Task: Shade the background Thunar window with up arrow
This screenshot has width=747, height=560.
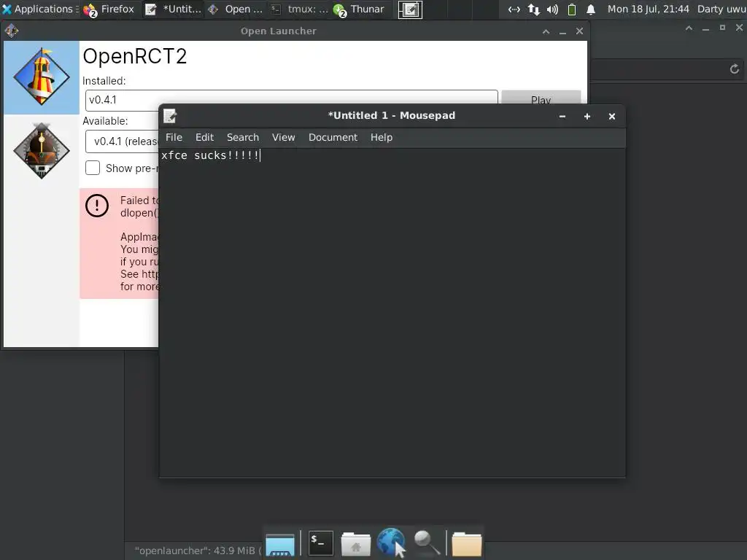Action: click(x=689, y=28)
